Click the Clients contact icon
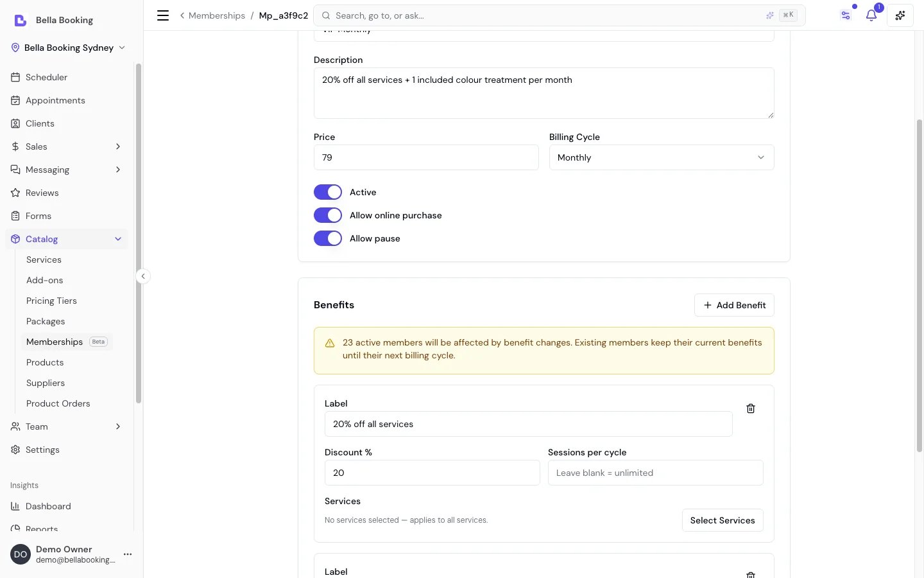Image resolution: width=924 pixels, height=578 pixels. (x=15, y=123)
